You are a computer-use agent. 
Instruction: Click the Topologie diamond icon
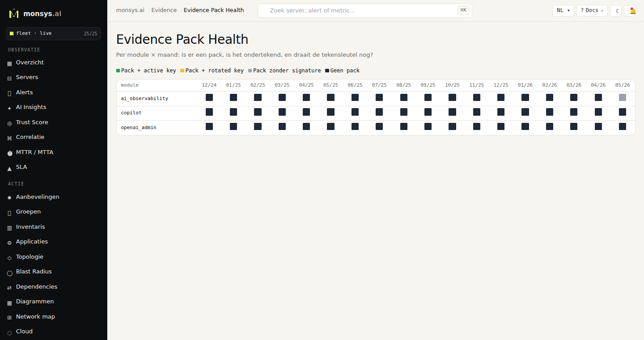tap(9, 257)
